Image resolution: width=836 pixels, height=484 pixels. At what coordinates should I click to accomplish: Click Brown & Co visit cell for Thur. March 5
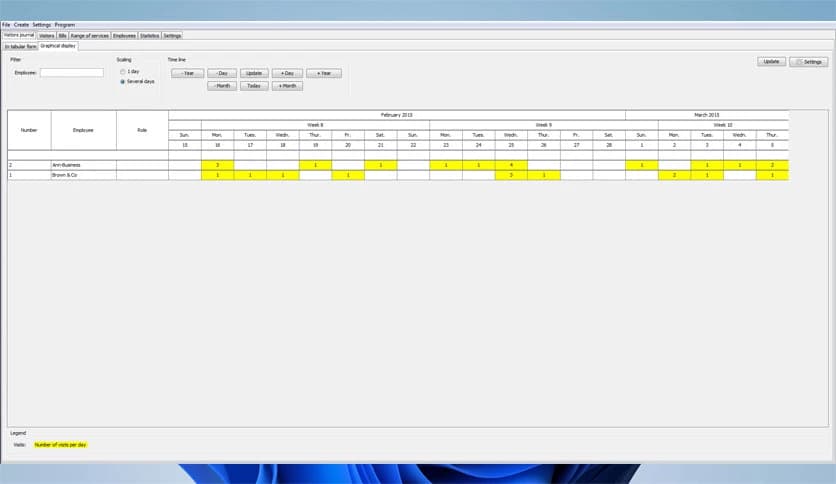click(772, 175)
